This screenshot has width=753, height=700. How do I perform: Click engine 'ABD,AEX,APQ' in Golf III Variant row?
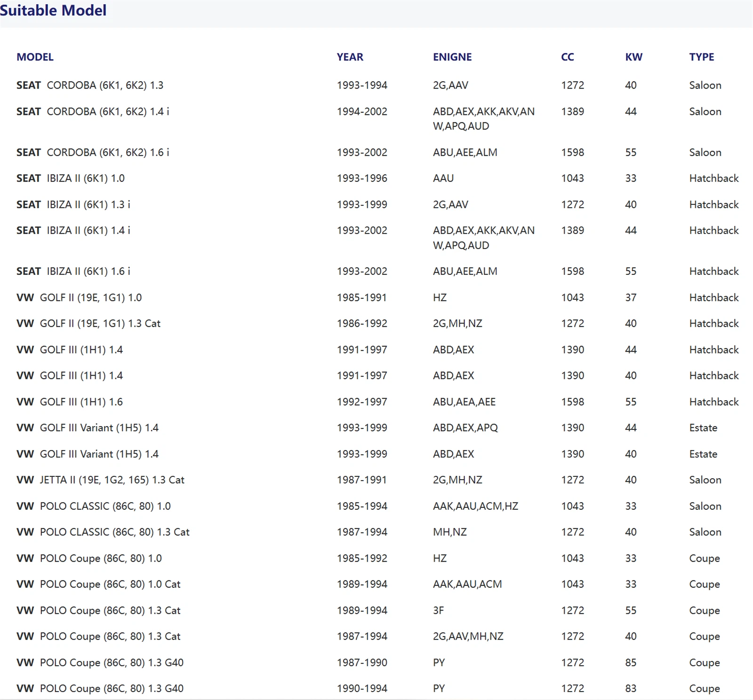[465, 428]
